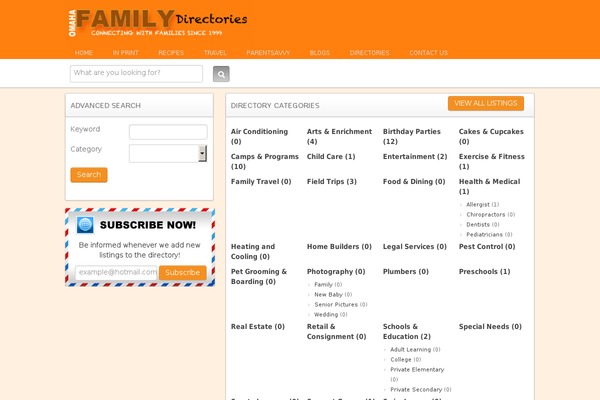Open the Dentists (0) subcategory
This screenshot has height=400, width=600.
[x=483, y=224]
